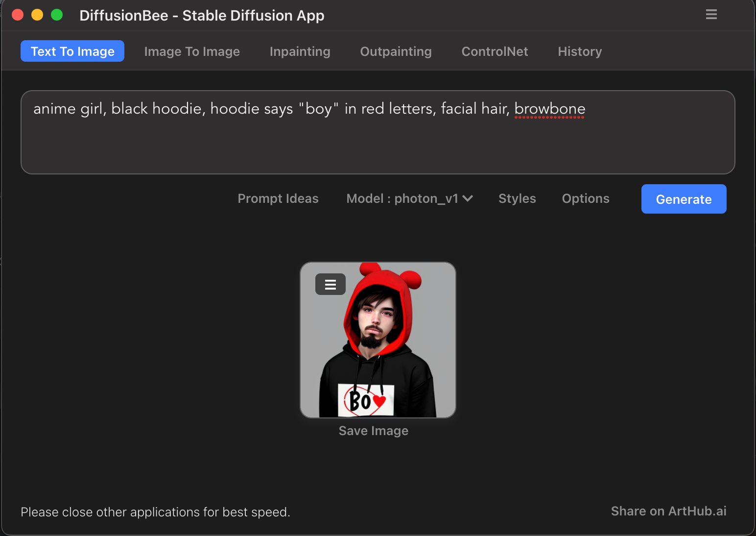The width and height of the screenshot is (756, 536).
Task: Maximize the window using the green button
Action: tap(57, 15)
